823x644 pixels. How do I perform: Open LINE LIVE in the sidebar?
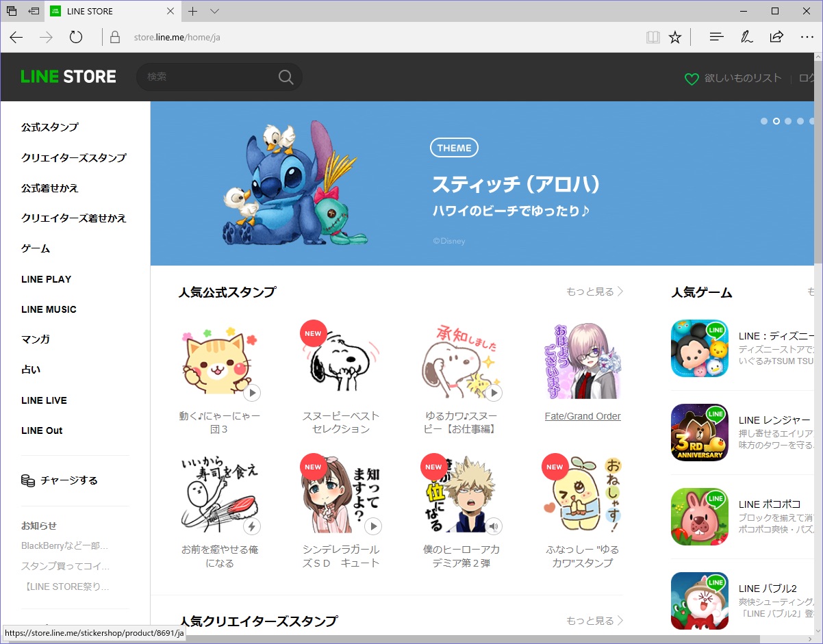44,400
